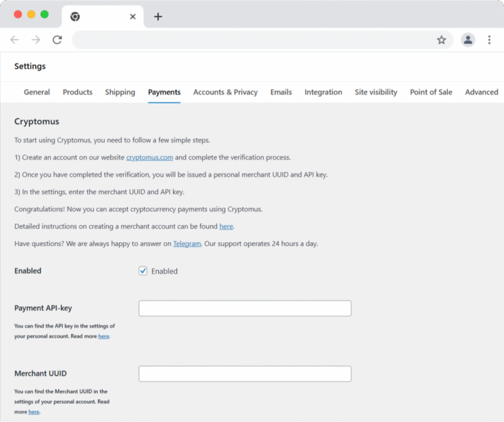504x422 pixels.
Task: Click the Payment API-key input field
Action: click(x=245, y=308)
